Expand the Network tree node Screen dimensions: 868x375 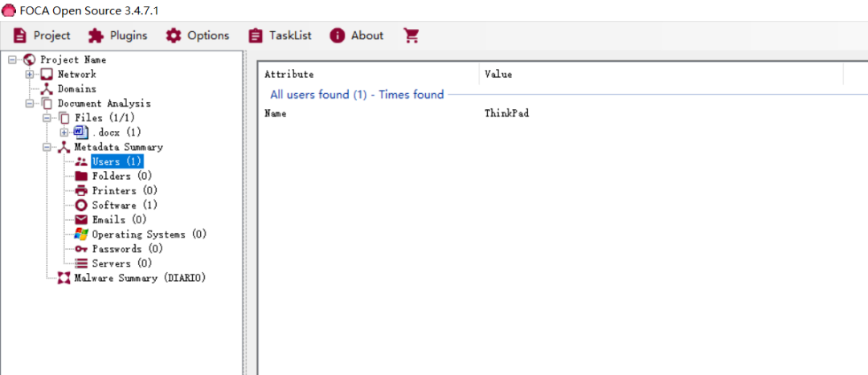(x=30, y=74)
